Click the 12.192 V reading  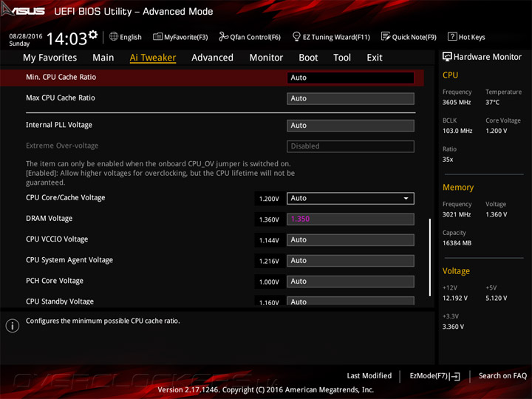coord(455,299)
